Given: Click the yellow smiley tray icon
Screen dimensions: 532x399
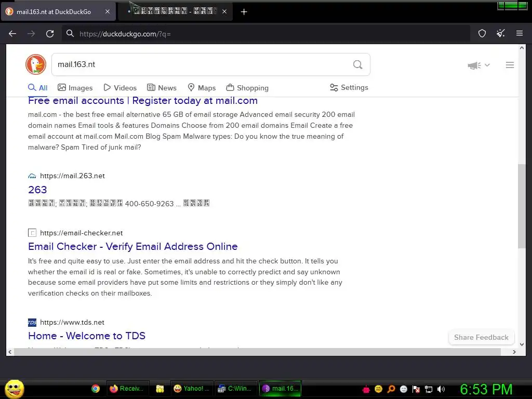Looking at the screenshot, I should tap(378, 389).
